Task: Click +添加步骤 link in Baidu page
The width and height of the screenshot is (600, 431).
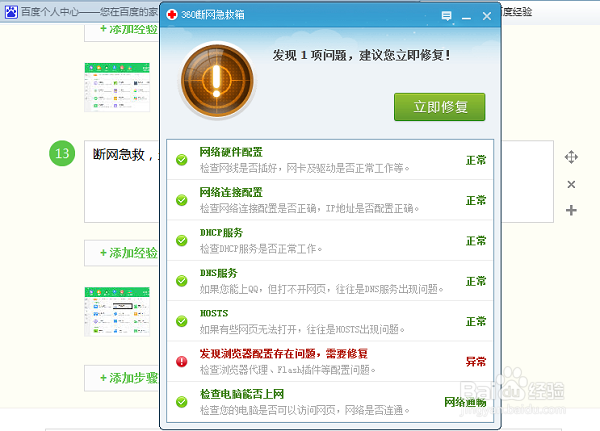Action: tap(129, 378)
